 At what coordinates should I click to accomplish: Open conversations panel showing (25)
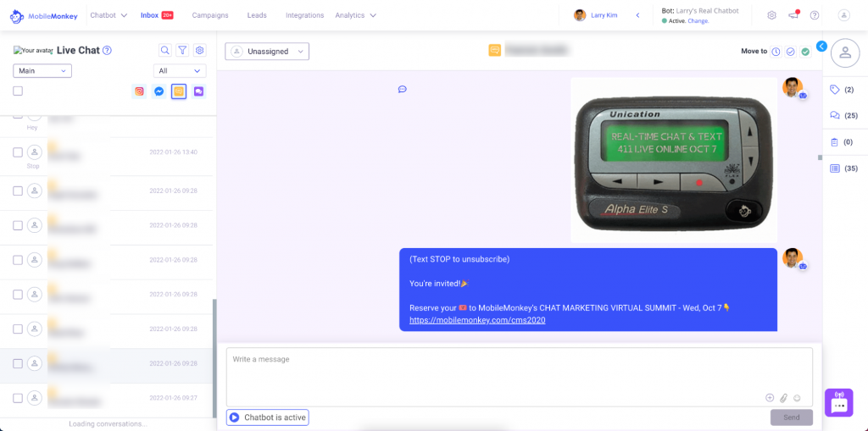point(844,116)
